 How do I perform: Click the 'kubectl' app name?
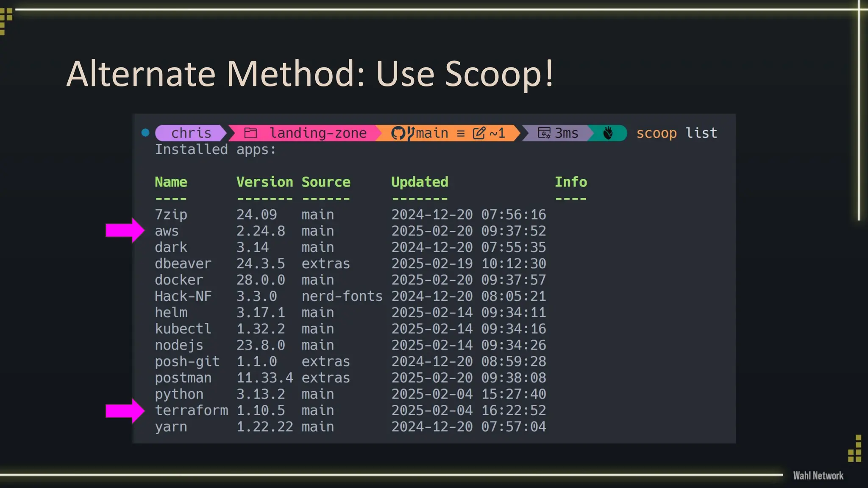pyautogui.click(x=183, y=329)
